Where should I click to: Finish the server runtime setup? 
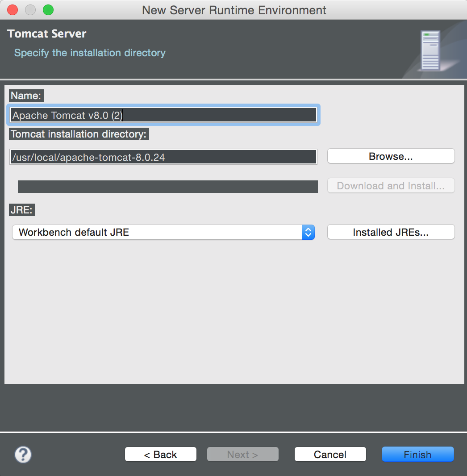click(x=417, y=455)
